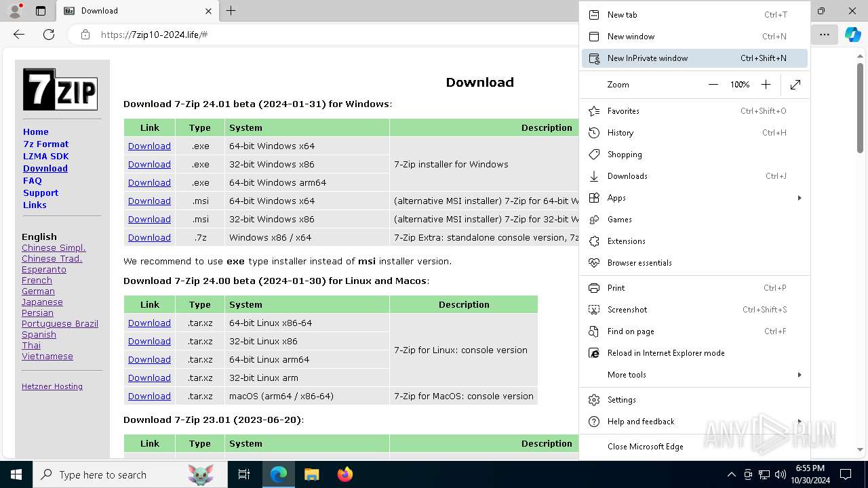The image size is (868, 488).
Task: Launch Firefox from taskbar
Action: [x=345, y=474]
